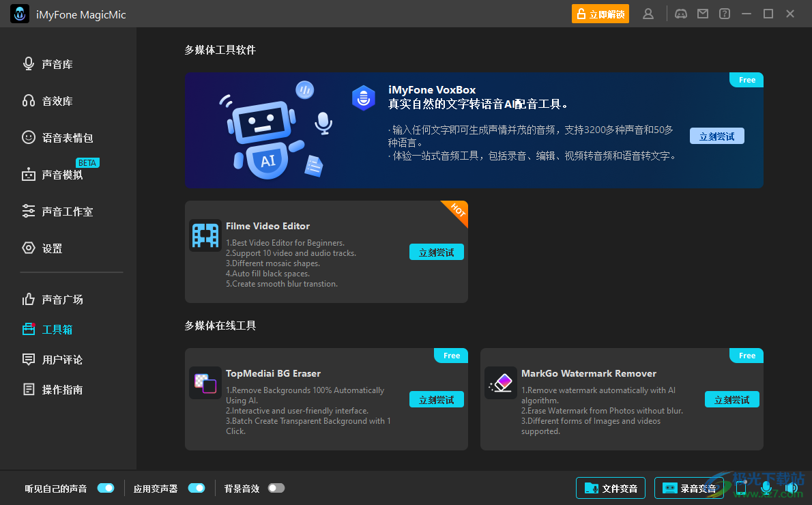
Task: Open the help question-mark icon
Action: click(x=725, y=14)
